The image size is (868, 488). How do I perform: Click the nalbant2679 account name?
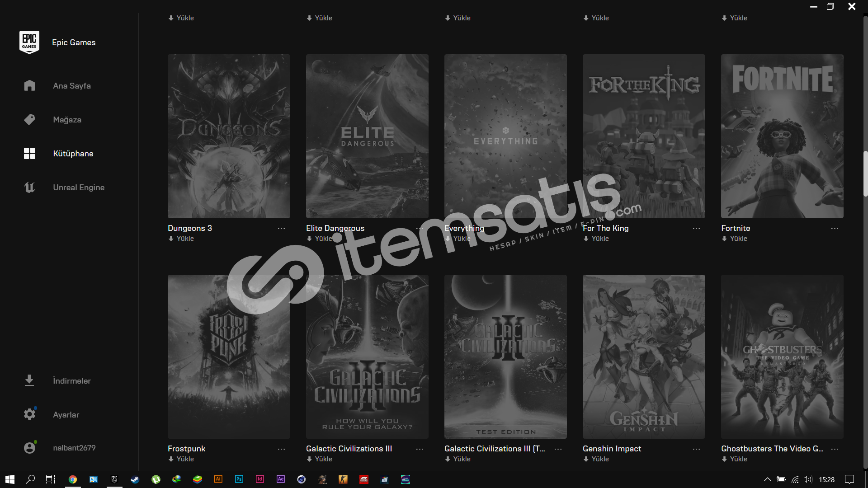click(74, 448)
